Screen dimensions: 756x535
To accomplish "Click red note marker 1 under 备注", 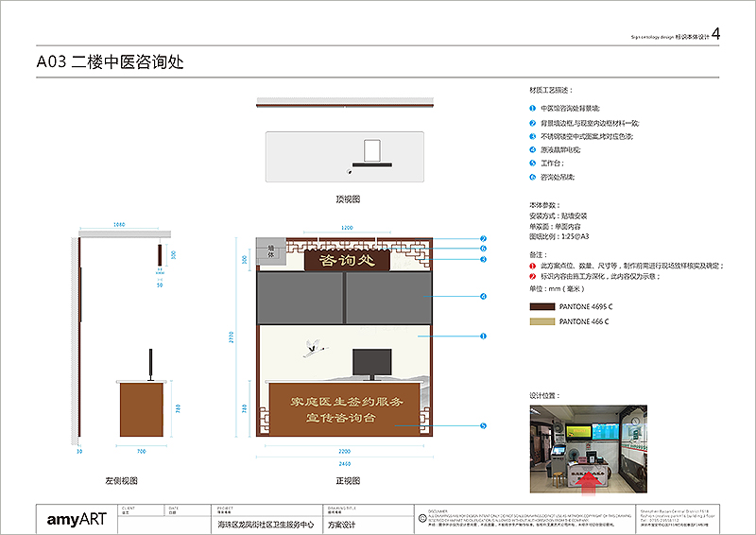I will pos(532,266).
